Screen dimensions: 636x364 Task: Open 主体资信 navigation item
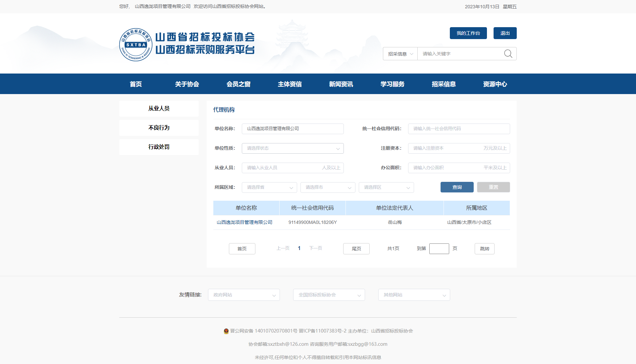coord(290,84)
